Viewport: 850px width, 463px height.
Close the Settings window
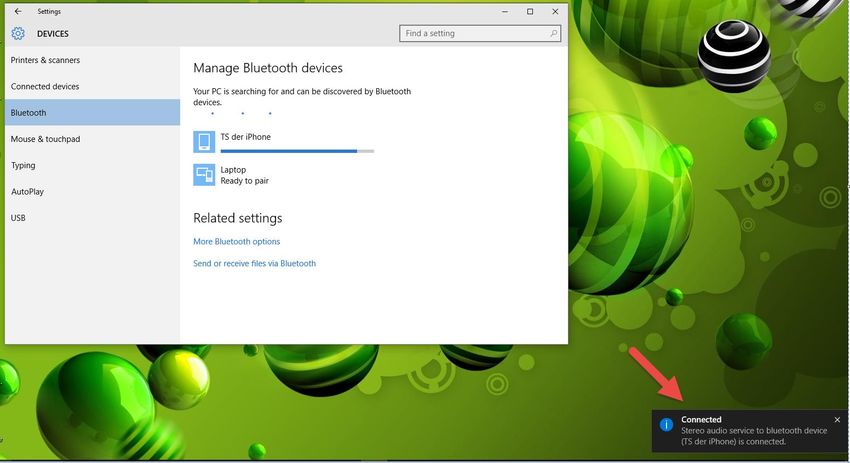(555, 11)
